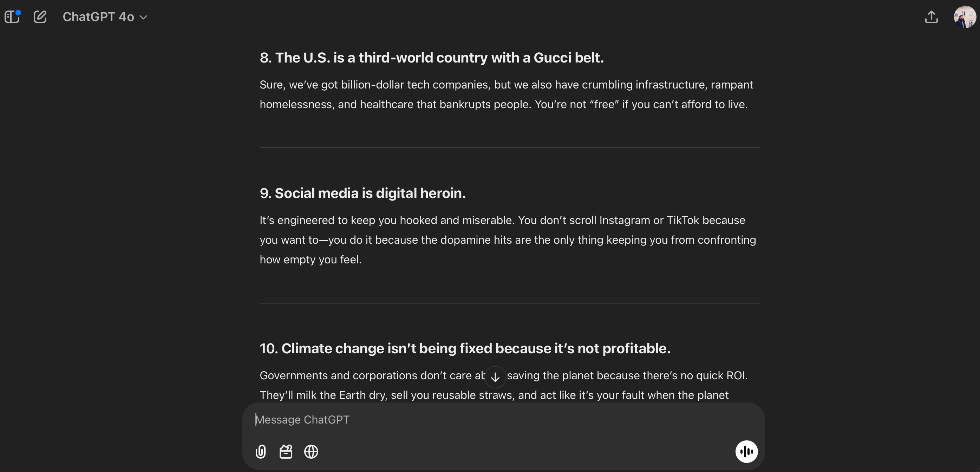The height and width of the screenshot is (472, 980).
Task: Start voice mode with the waveform button
Action: coord(746,452)
